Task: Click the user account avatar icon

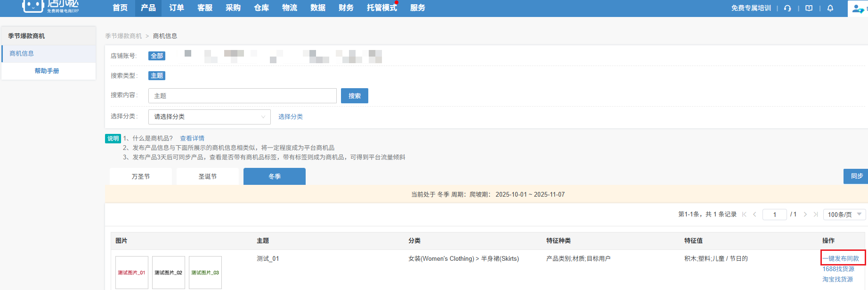Action: point(858,8)
